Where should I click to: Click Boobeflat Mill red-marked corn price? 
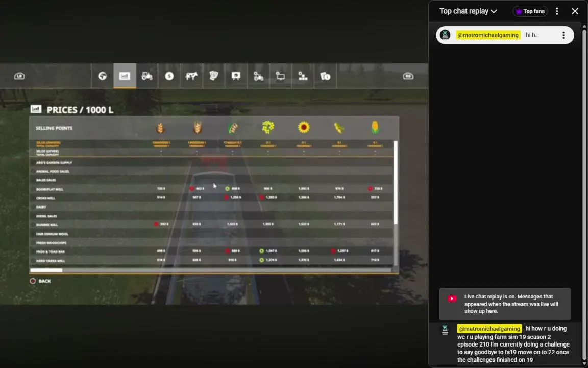pyautogui.click(x=375, y=189)
